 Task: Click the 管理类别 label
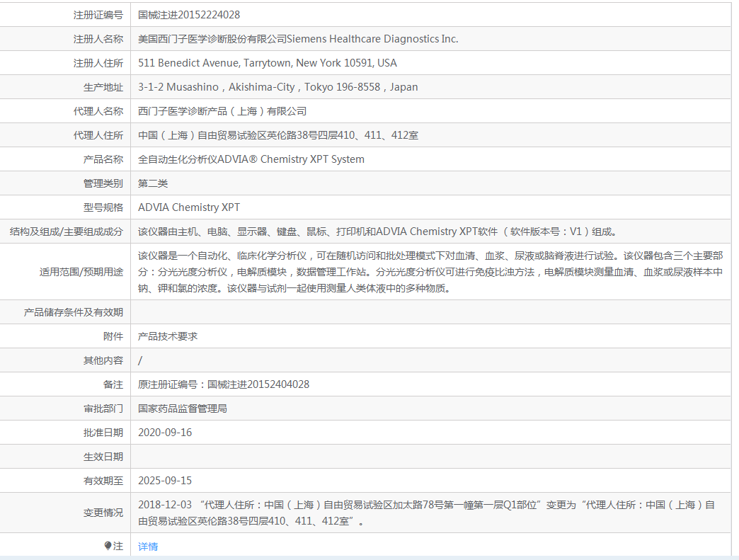(103, 183)
